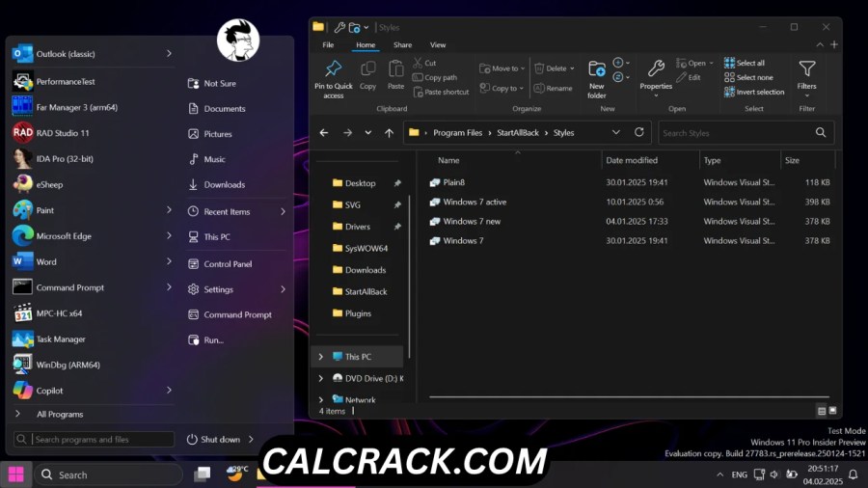The image size is (868, 488).
Task: Open the SVG folder in navigation pane
Action: pyautogui.click(x=353, y=204)
